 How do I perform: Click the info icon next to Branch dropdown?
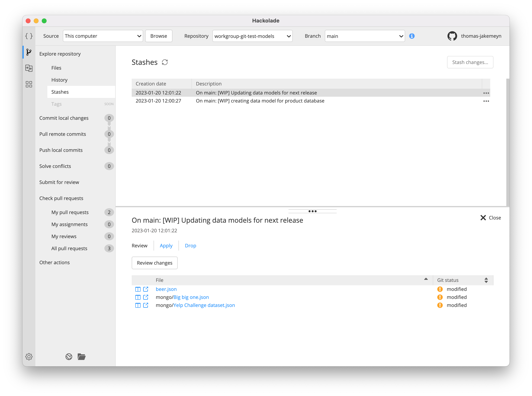[x=412, y=36]
